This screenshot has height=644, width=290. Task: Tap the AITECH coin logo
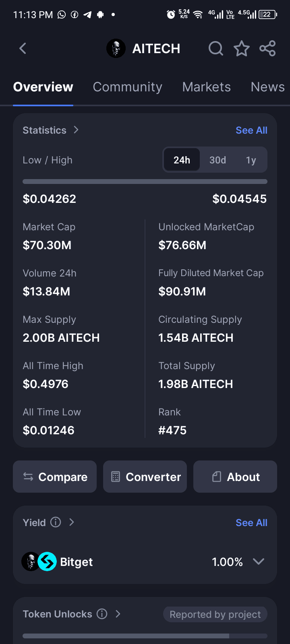(116, 49)
